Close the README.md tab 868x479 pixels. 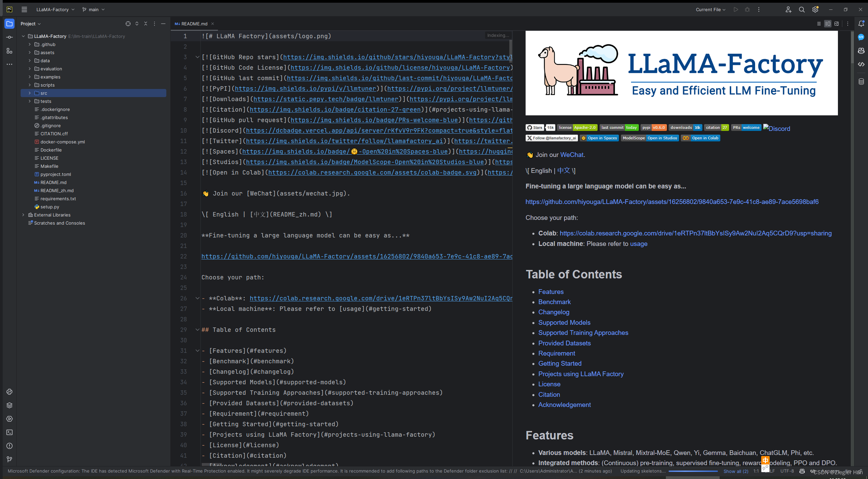(213, 24)
